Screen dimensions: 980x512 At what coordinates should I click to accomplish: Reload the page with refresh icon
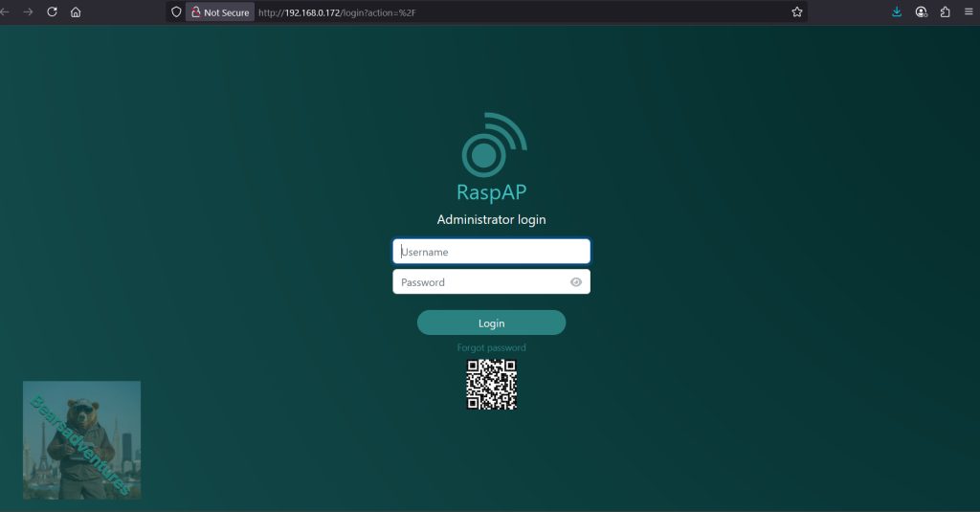point(52,11)
